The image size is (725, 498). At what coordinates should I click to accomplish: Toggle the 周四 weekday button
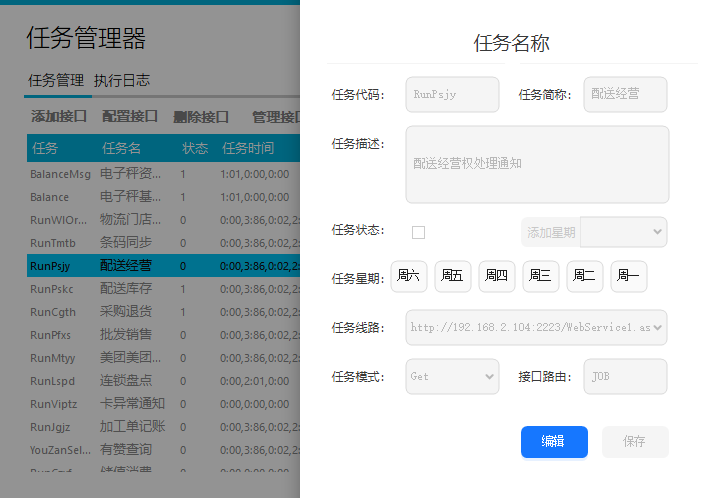(x=497, y=277)
